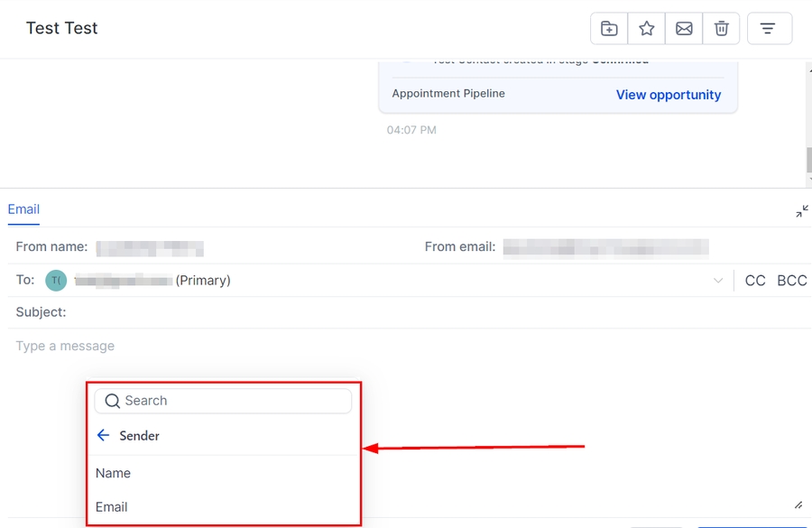Click the add-to-folder icon in header
Image resolution: width=812 pixels, height=528 pixels.
click(609, 29)
